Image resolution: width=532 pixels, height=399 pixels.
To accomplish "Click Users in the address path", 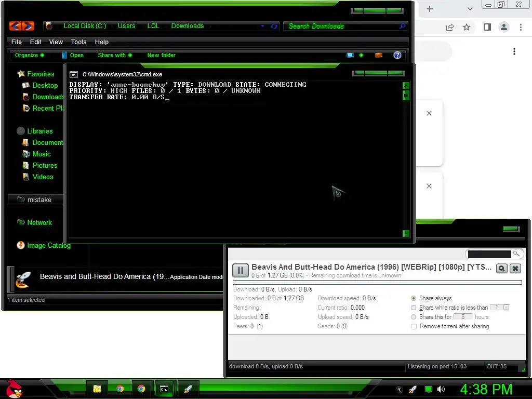I will pos(126,26).
